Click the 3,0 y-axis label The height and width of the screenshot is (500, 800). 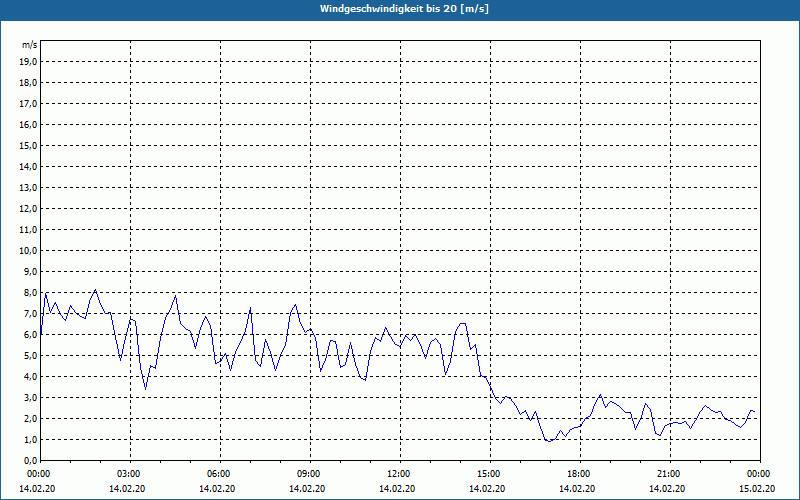coord(30,397)
